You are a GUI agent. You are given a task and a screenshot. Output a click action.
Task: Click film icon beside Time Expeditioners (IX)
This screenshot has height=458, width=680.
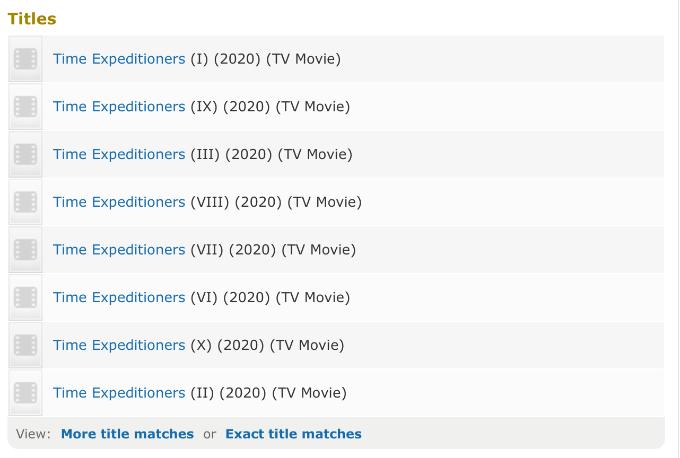pyautogui.click(x=26, y=107)
